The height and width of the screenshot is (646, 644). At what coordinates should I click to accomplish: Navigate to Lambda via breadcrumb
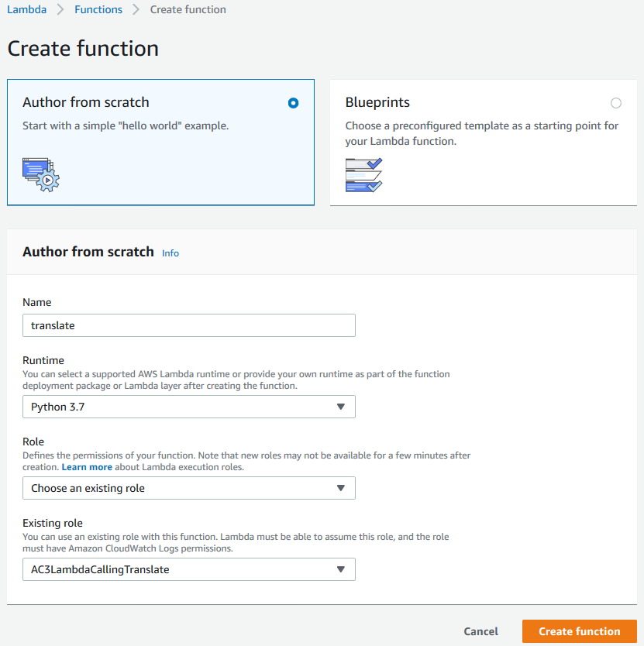point(26,9)
